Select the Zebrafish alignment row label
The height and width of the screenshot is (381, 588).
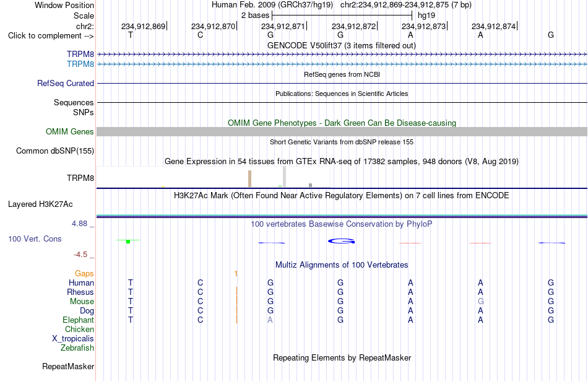(x=77, y=348)
